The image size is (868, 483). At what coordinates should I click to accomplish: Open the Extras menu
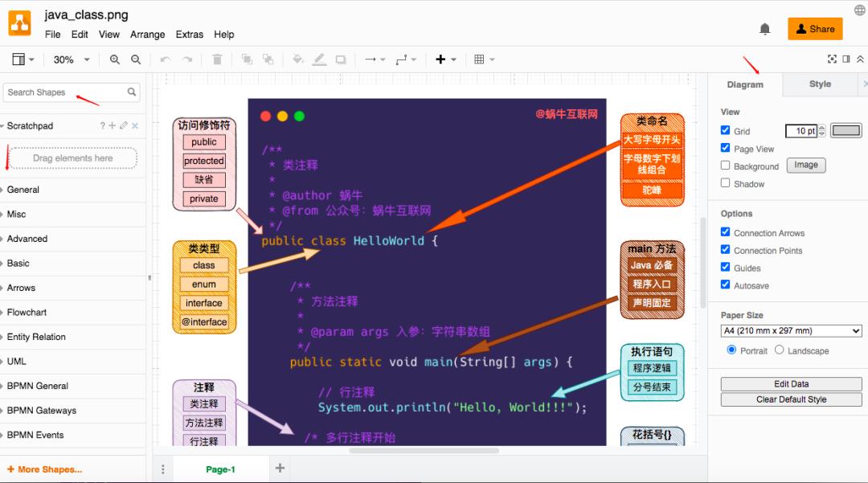[190, 35]
